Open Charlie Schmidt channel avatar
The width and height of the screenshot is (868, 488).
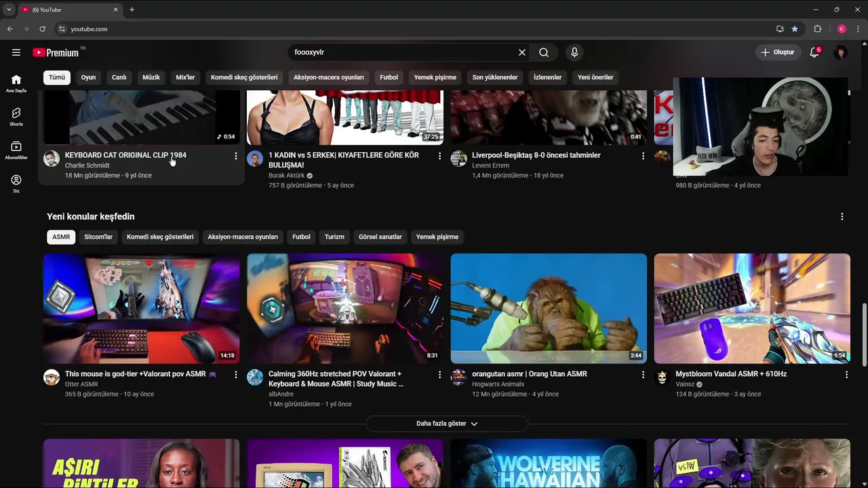[x=52, y=159]
